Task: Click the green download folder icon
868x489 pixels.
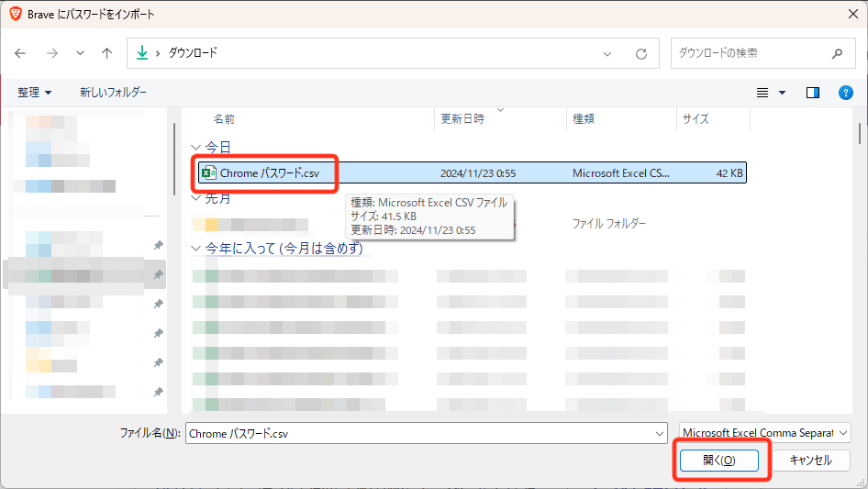Action: (x=142, y=52)
